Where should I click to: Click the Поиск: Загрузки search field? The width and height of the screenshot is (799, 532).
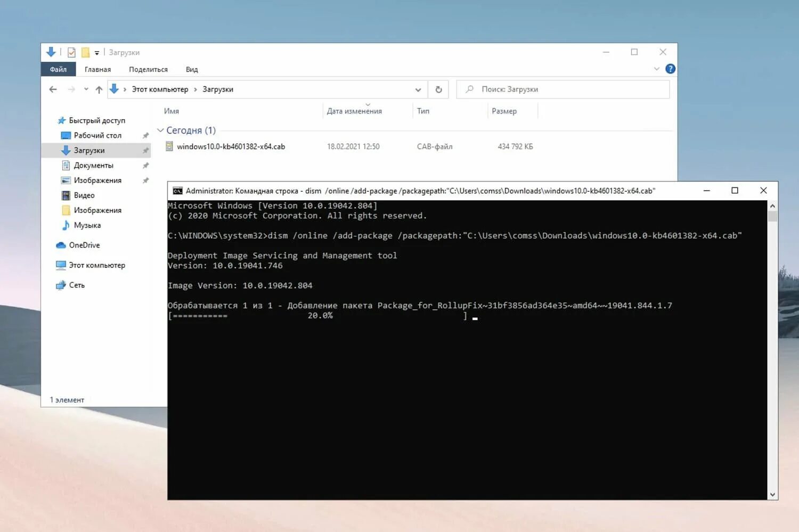[563, 89]
